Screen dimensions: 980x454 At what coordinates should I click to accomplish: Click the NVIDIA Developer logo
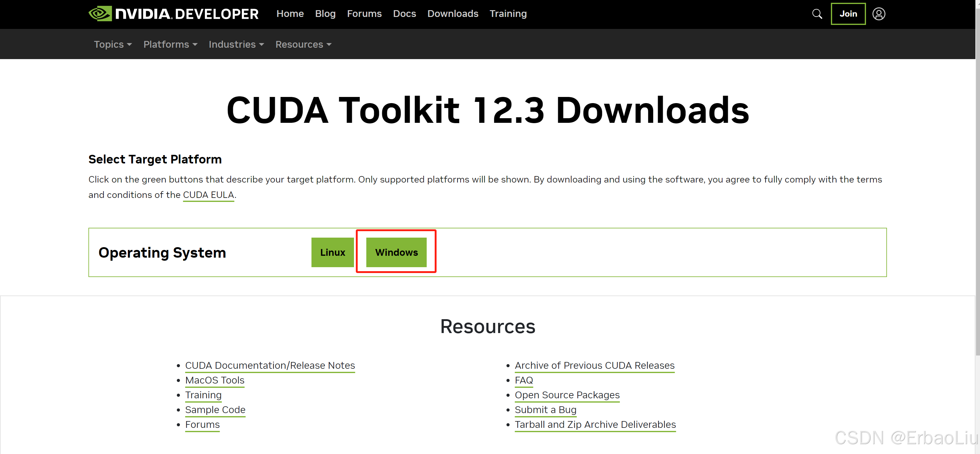click(173, 14)
